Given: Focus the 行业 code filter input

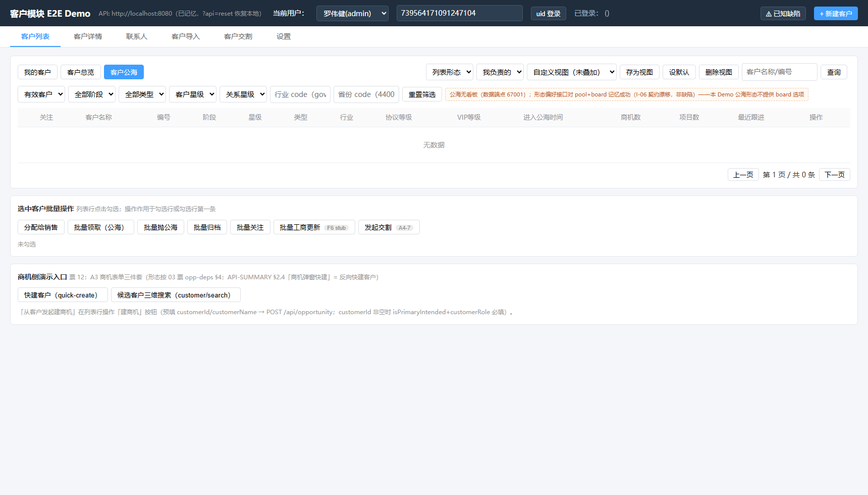Looking at the screenshot, I should click(x=300, y=94).
